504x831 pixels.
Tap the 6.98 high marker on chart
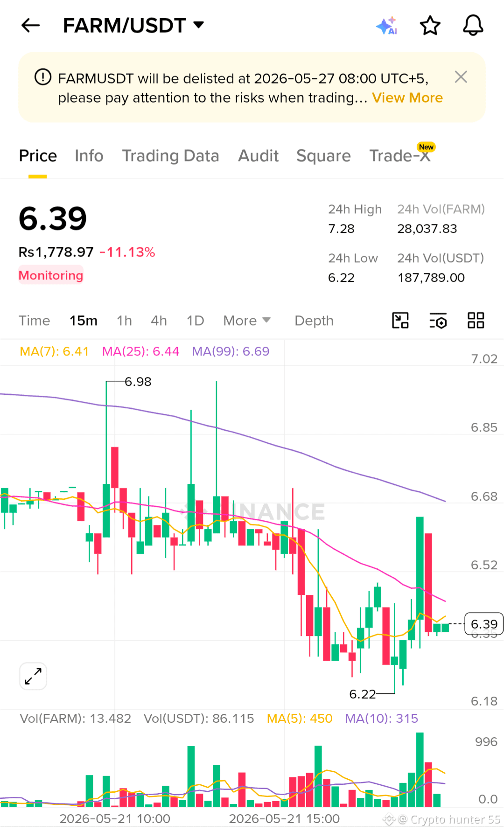tap(138, 382)
